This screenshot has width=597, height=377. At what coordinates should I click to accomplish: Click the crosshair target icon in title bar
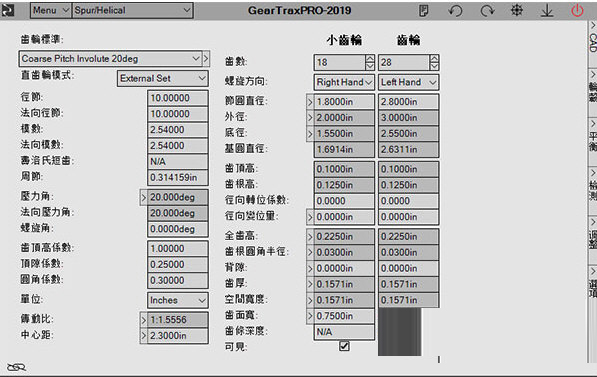pyautogui.click(x=516, y=10)
